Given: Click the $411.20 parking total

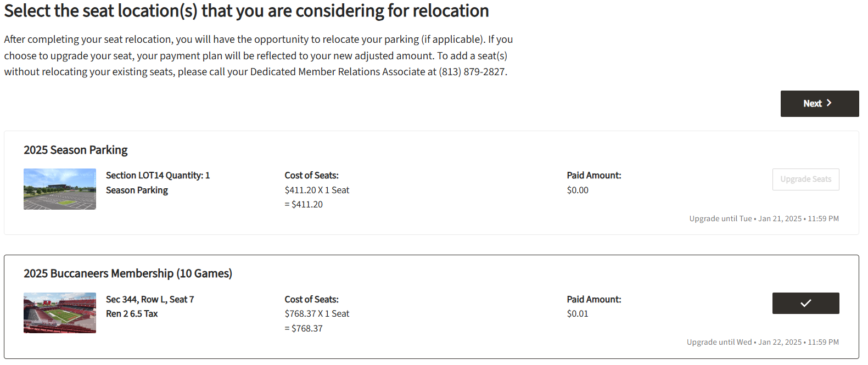Looking at the screenshot, I should tap(306, 205).
